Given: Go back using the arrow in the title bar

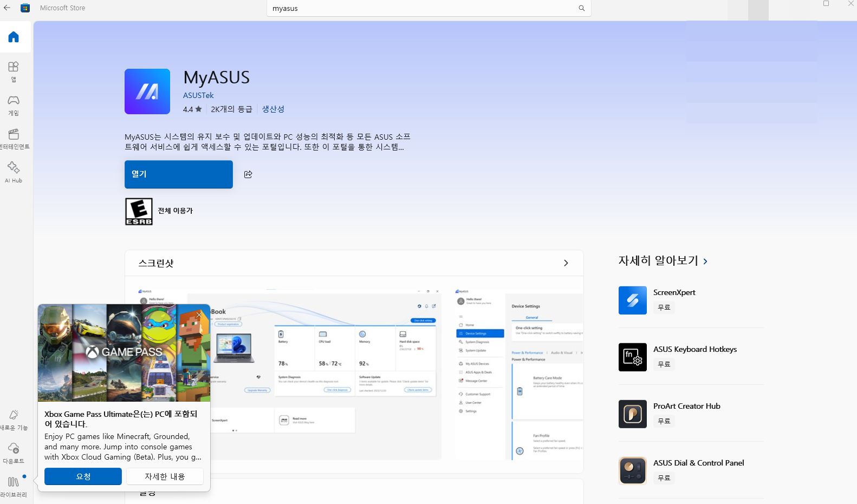Looking at the screenshot, I should (7, 8).
